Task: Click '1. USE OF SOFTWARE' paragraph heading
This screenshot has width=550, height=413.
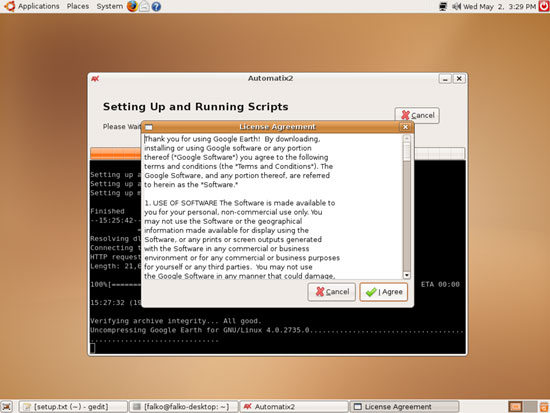Action: pos(181,203)
